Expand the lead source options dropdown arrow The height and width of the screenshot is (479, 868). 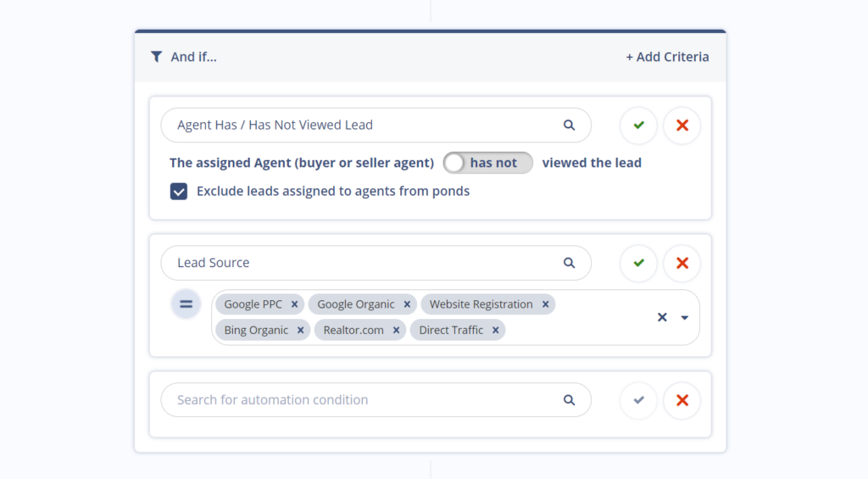pos(685,317)
